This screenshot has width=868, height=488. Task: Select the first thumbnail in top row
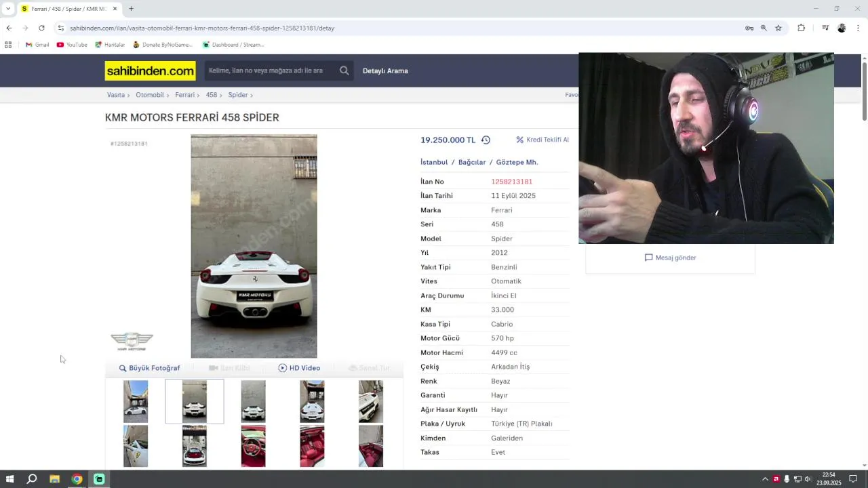click(136, 401)
